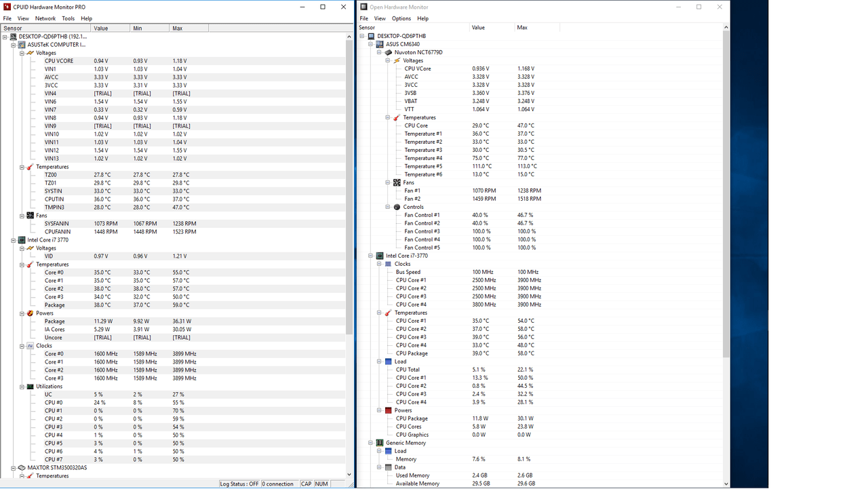The image size is (868, 489).
Task: Collapse the Voltages tree under Nuvoton NCT6779D
Action: tap(387, 60)
